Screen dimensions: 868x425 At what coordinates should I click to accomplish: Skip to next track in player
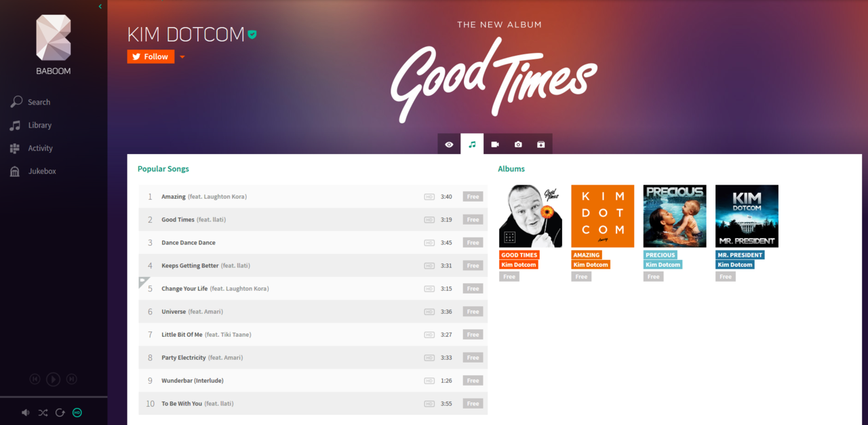pyautogui.click(x=72, y=380)
